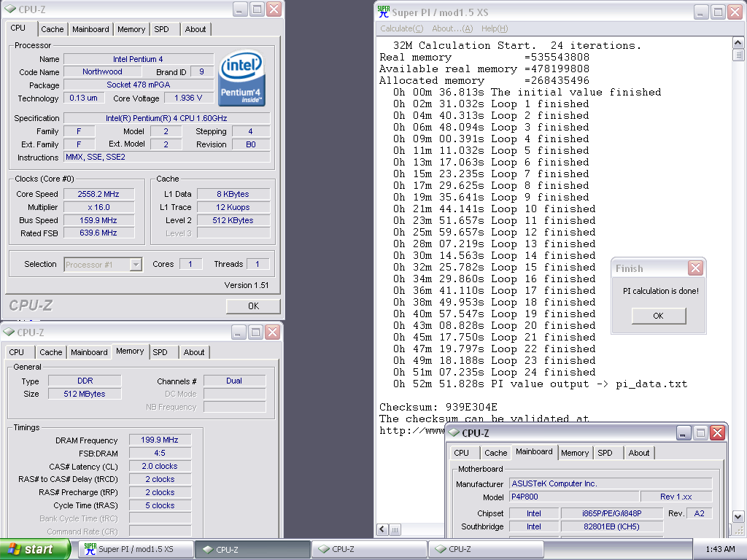The image size is (747, 560).
Task: Click the Southbridge 82801EB (ICH5) field
Action: [x=612, y=526]
